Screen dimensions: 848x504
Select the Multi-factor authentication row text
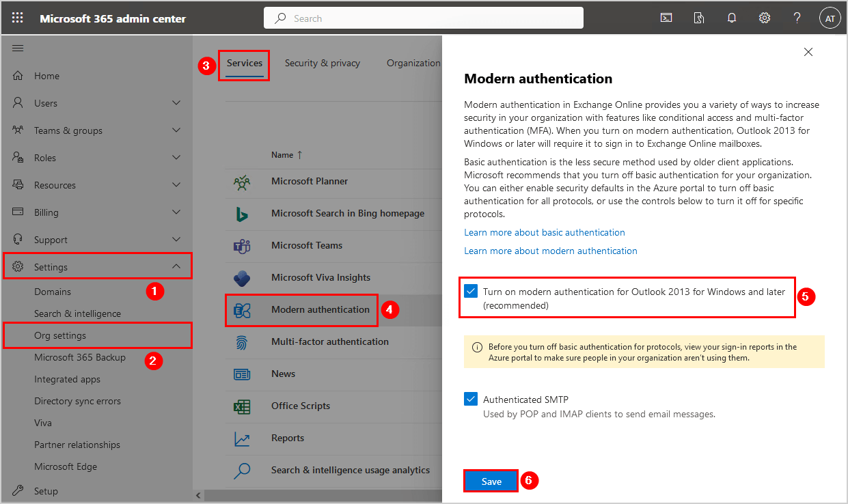tap(330, 341)
